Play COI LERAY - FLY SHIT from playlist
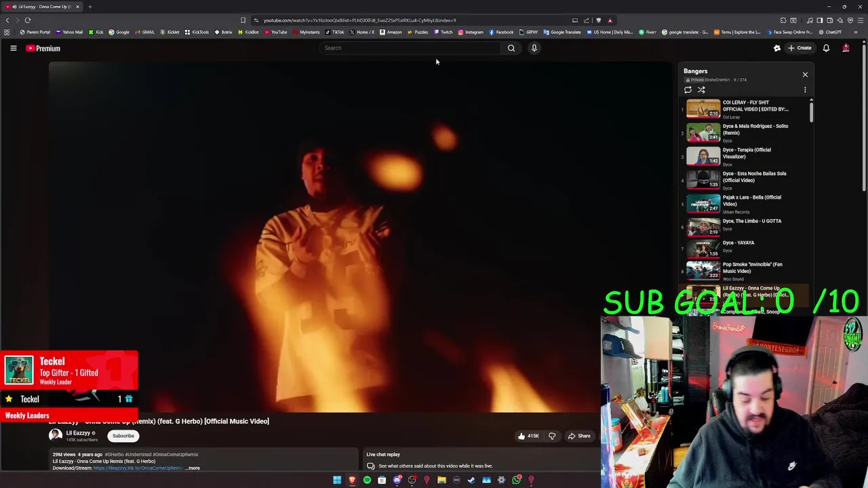The width and height of the screenshot is (868, 488). (745, 109)
